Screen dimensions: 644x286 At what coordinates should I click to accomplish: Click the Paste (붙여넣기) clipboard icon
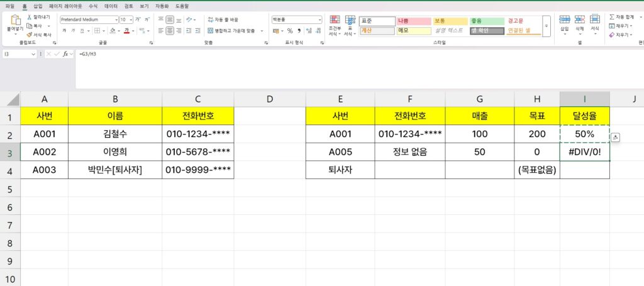14,22
